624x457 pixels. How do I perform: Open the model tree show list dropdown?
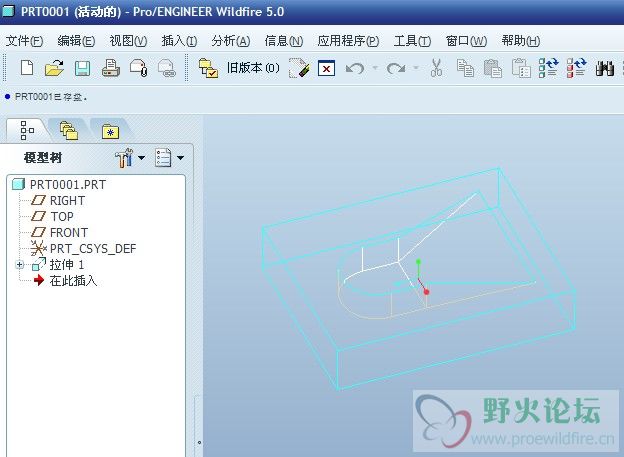point(170,158)
